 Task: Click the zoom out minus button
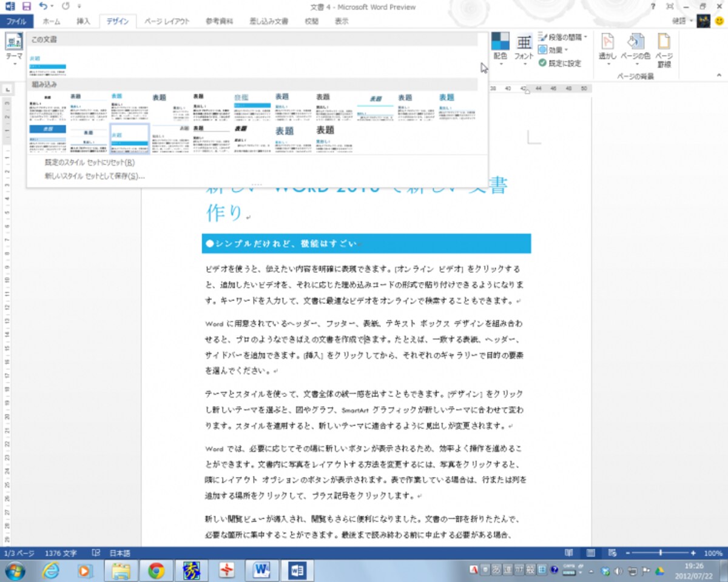(628, 553)
